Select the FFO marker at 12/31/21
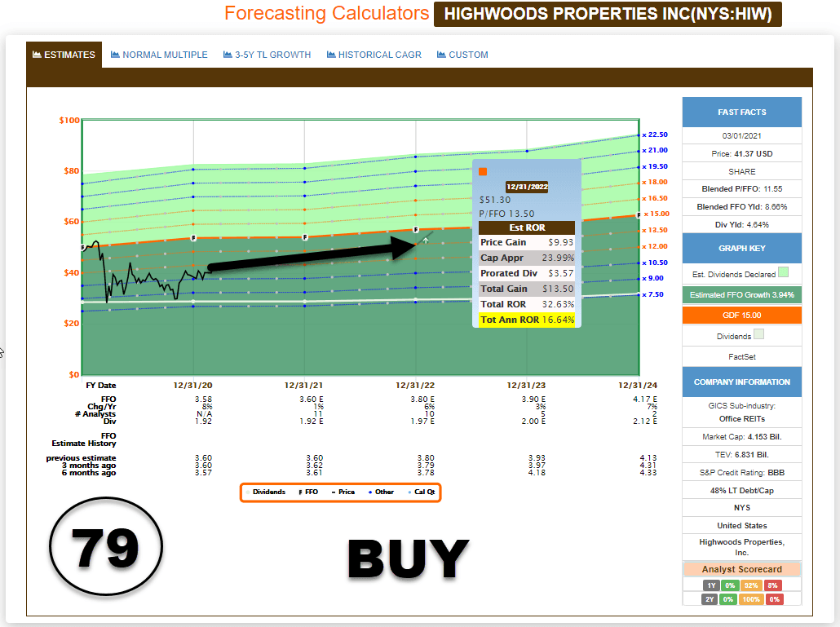The image size is (840, 627). [305, 237]
